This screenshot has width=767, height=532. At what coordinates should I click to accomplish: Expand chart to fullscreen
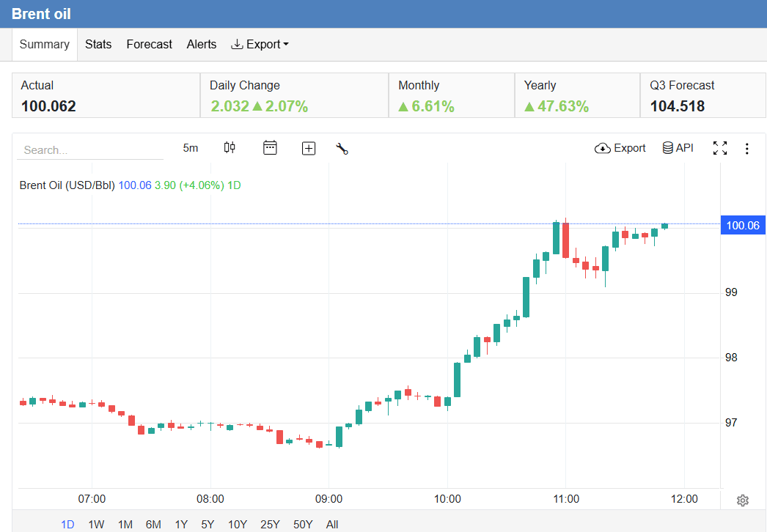click(x=720, y=148)
